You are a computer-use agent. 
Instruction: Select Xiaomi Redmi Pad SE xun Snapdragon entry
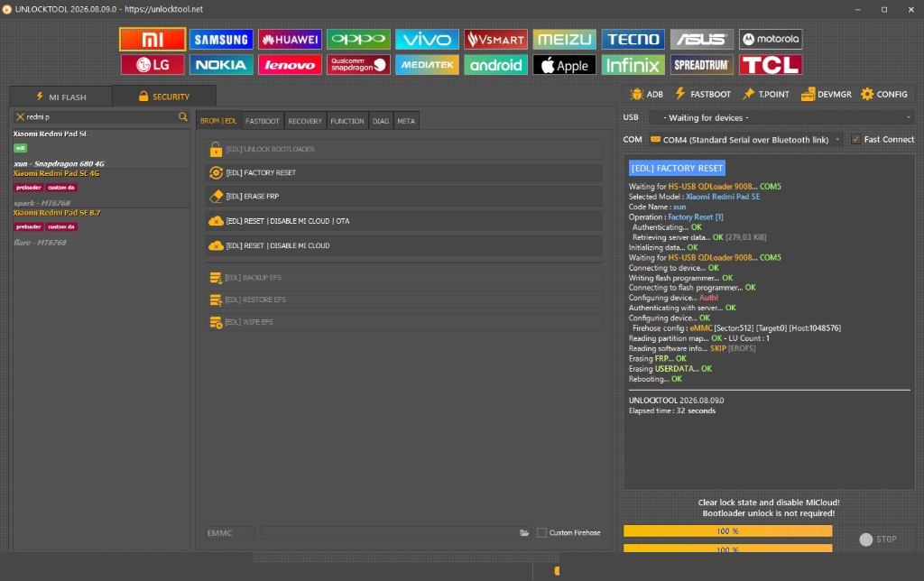101,148
